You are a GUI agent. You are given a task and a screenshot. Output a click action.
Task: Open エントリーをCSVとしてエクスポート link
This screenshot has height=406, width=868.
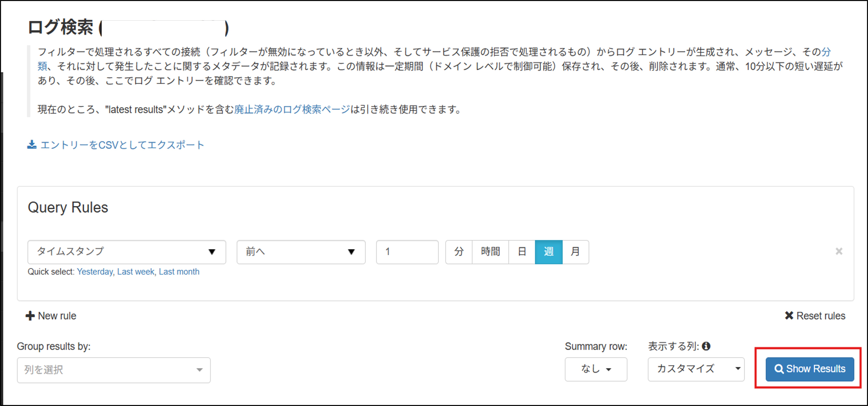coord(122,145)
